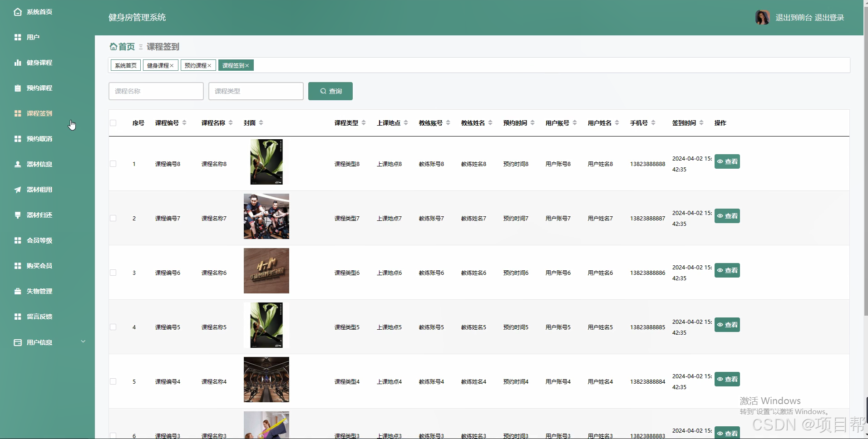Sort by 用户姓名 column arrows
Image resolution: width=868 pixels, height=439 pixels.
(617, 123)
